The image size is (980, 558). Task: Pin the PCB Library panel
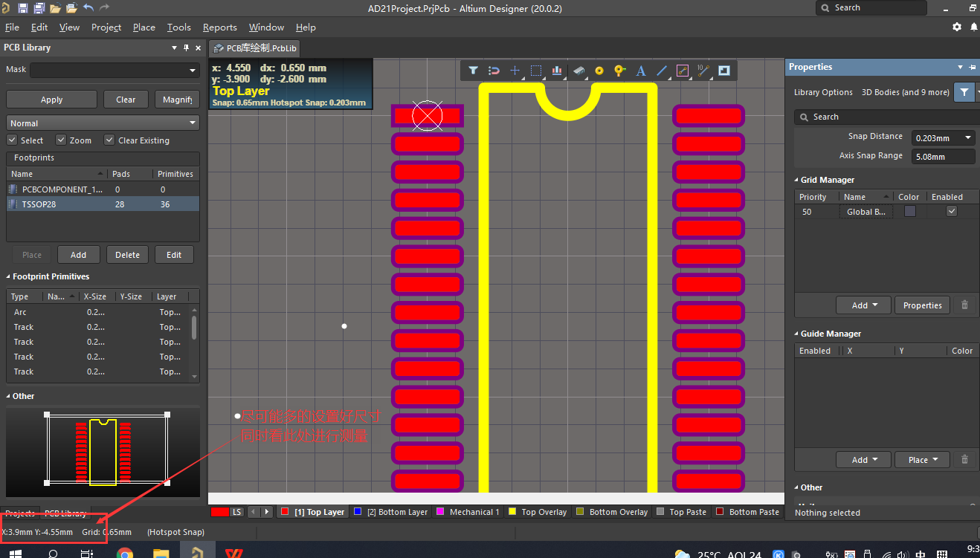pyautogui.click(x=186, y=48)
